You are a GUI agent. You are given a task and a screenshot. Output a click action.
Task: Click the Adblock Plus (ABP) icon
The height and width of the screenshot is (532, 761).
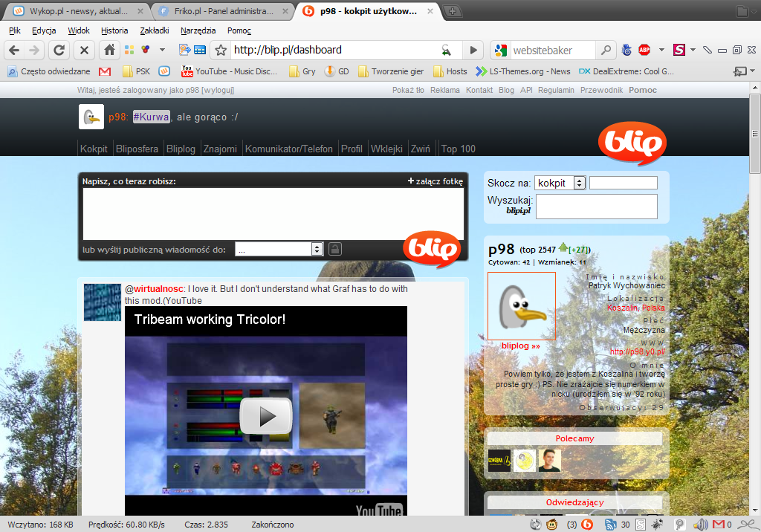[x=644, y=50]
